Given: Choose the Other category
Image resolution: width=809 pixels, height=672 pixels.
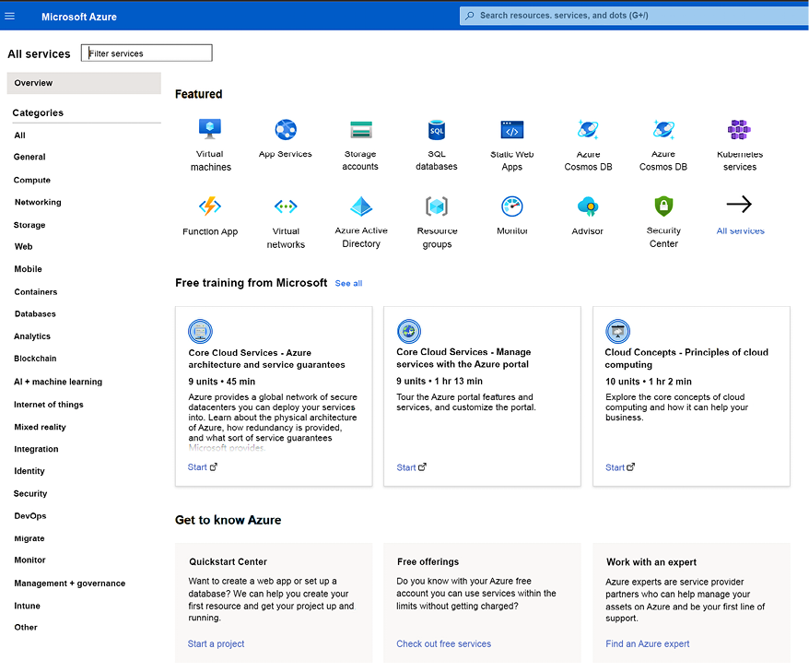Looking at the screenshot, I should (x=26, y=627).
